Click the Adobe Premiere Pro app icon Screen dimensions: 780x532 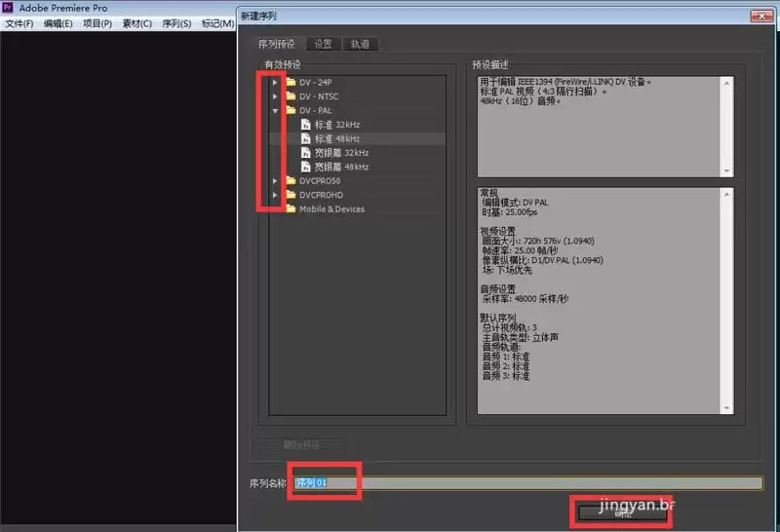click(8, 7)
